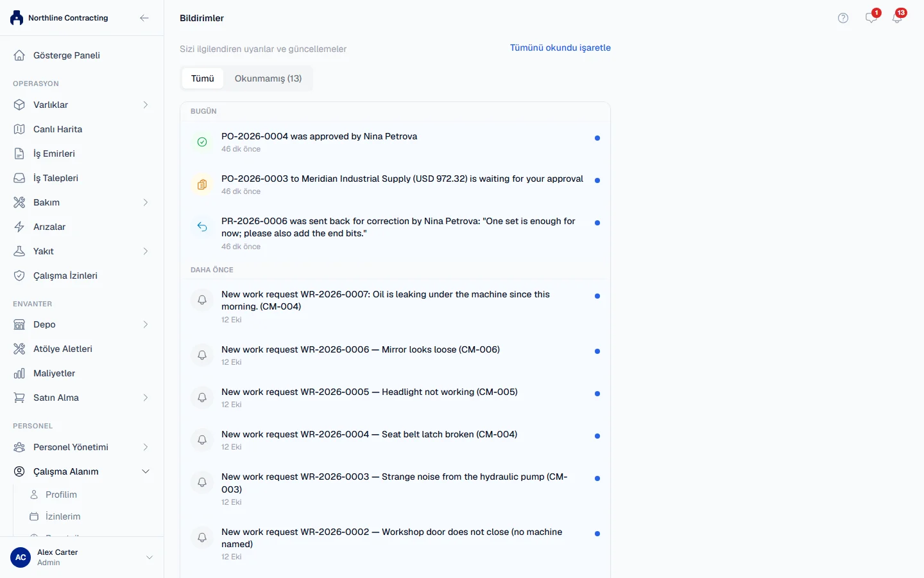Open the messages chat icon
The height and width of the screenshot is (578, 924).
[x=871, y=18]
